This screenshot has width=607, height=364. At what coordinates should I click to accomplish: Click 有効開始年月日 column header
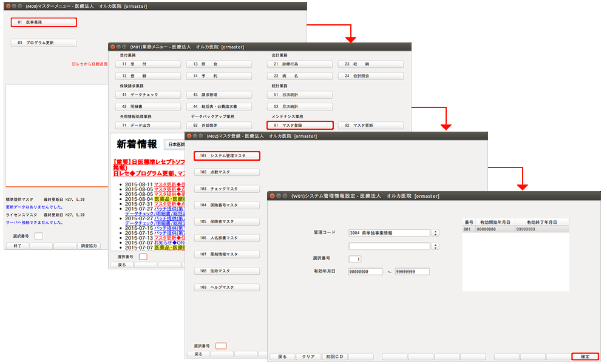[x=495, y=223]
